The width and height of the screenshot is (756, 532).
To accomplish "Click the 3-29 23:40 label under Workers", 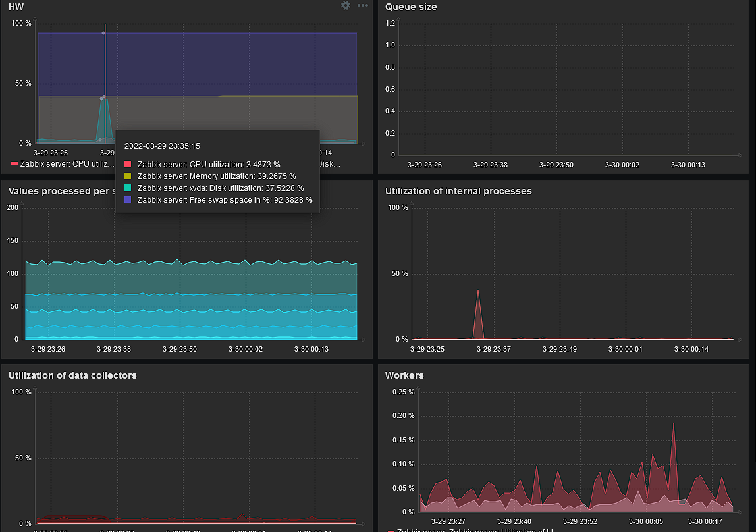I will click(x=514, y=521).
